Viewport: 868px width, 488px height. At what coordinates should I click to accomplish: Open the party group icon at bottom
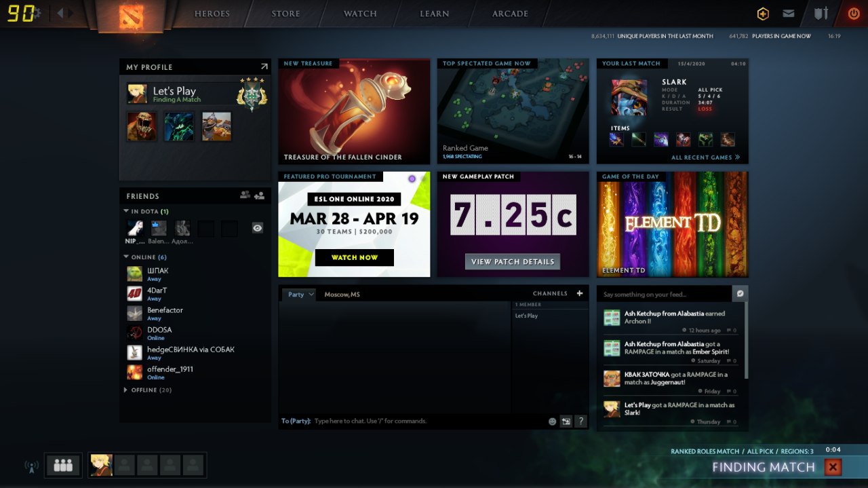(x=63, y=465)
